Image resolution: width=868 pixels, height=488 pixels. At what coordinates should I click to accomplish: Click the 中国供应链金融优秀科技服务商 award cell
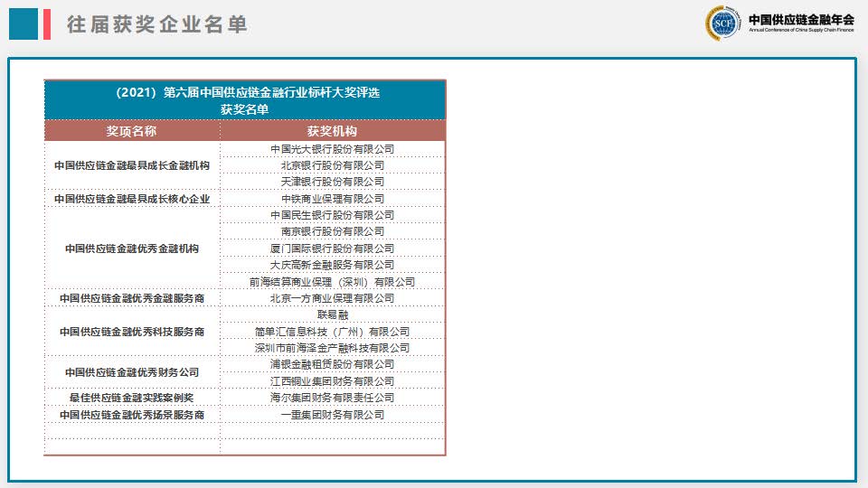tap(132, 332)
